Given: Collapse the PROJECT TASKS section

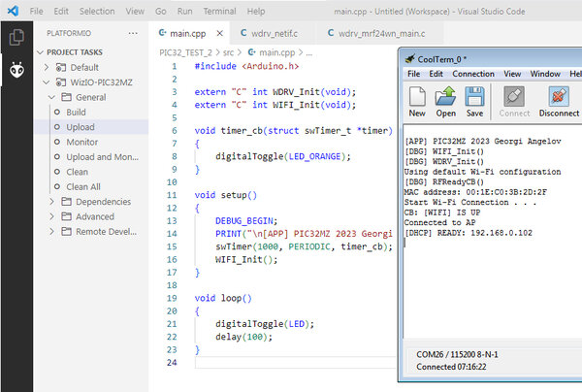Looking at the screenshot, I should (41, 52).
